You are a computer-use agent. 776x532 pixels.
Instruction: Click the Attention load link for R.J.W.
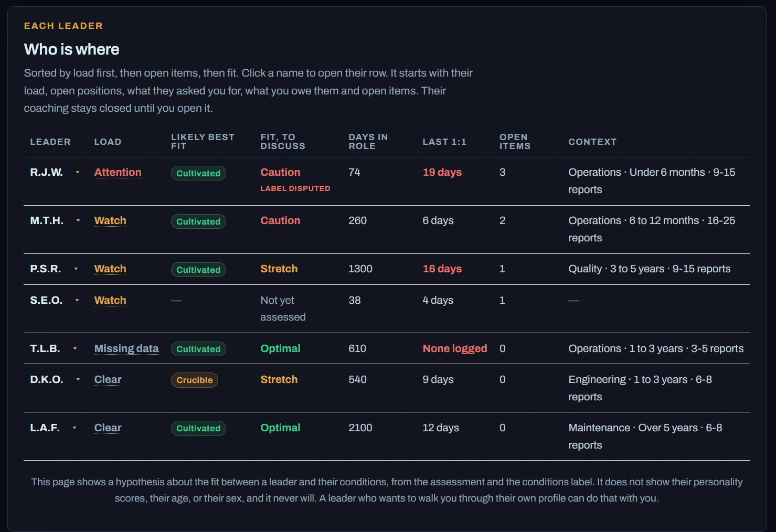click(x=118, y=172)
